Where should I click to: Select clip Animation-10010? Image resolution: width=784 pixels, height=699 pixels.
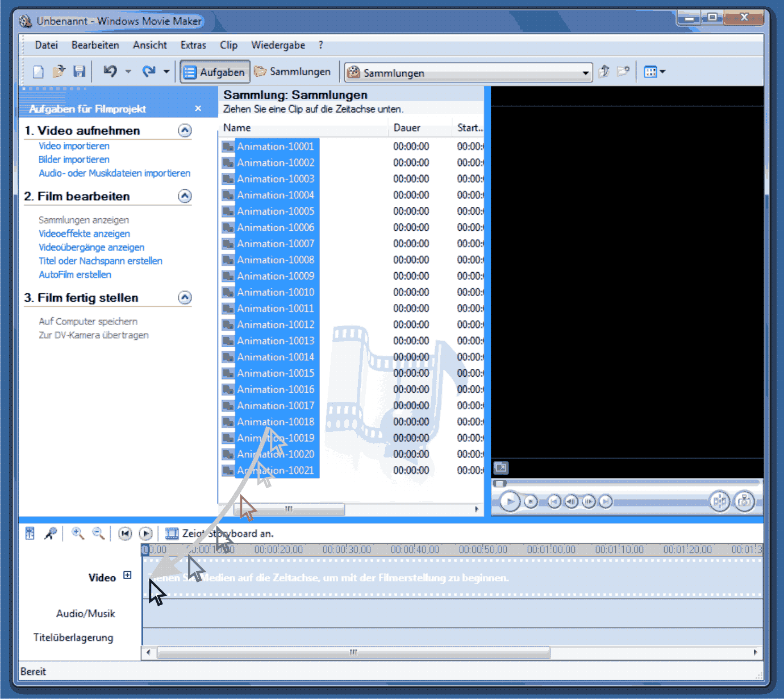coord(276,292)
